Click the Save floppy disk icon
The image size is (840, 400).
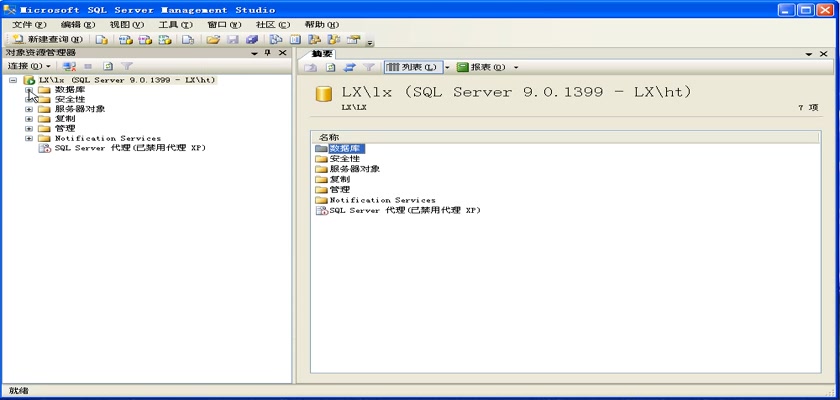[233, 40]
